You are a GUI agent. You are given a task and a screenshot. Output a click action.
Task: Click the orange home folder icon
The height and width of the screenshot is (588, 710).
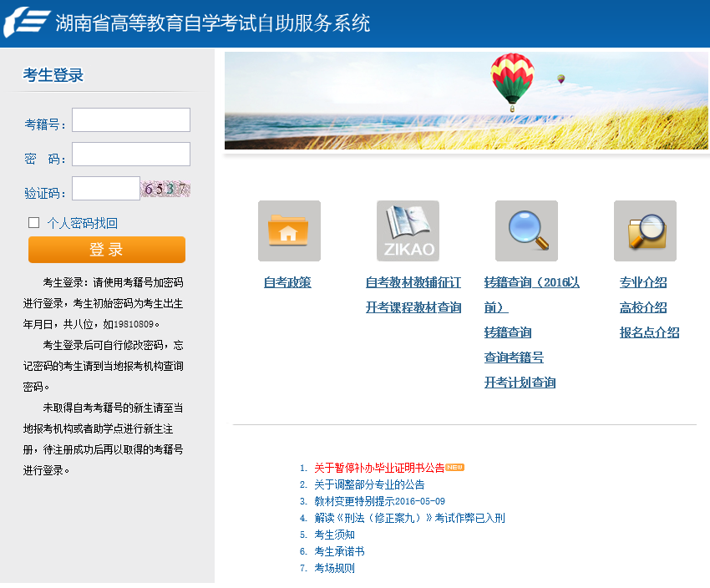tap(289, 231)
